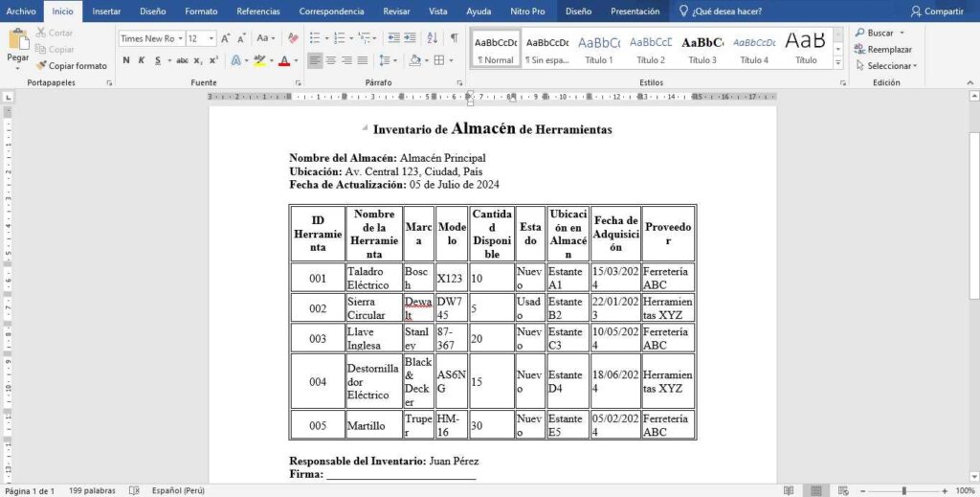Viewport: 980px width, 497px height.
Task: Align text left
Action: pos(315,60)
